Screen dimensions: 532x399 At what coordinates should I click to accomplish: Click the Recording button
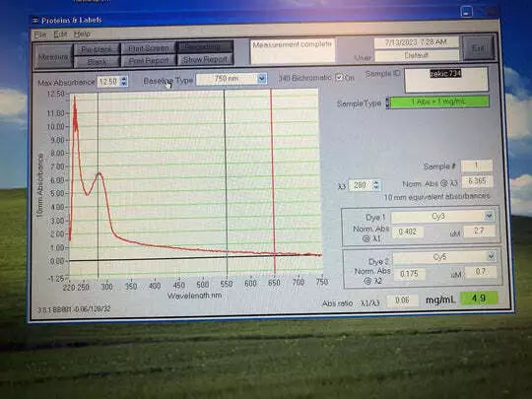tap(205, 46)
